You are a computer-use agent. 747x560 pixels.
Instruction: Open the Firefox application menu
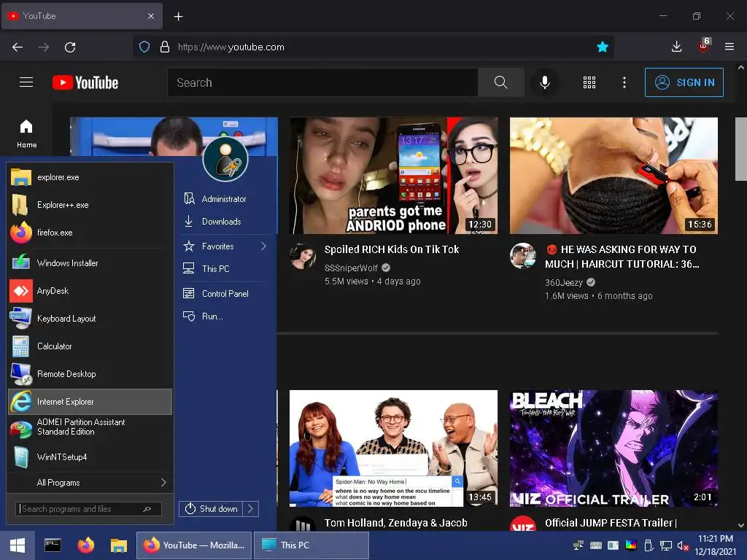[x=729, y=47]
